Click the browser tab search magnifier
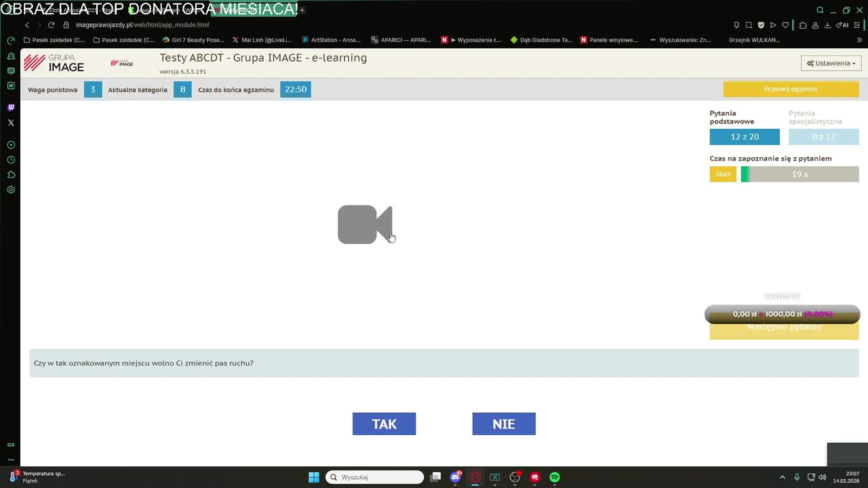This screenshot has width=868, height=488. [820, 10]
